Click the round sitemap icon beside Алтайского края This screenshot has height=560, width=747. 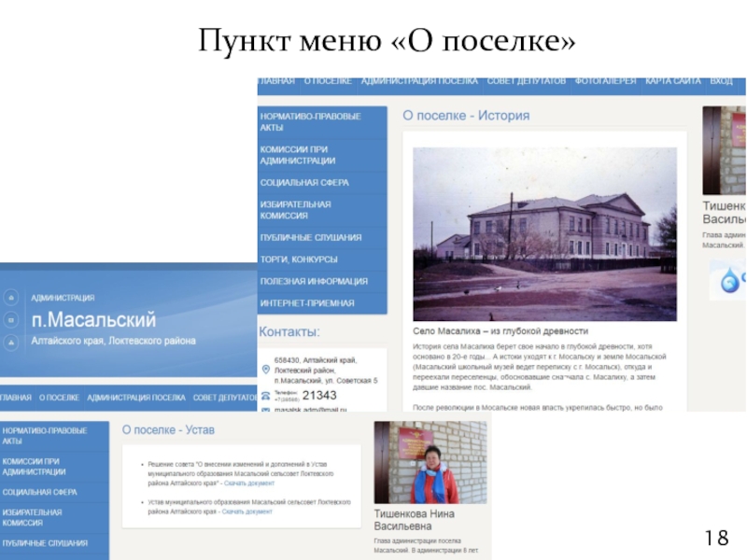(11, 342)
